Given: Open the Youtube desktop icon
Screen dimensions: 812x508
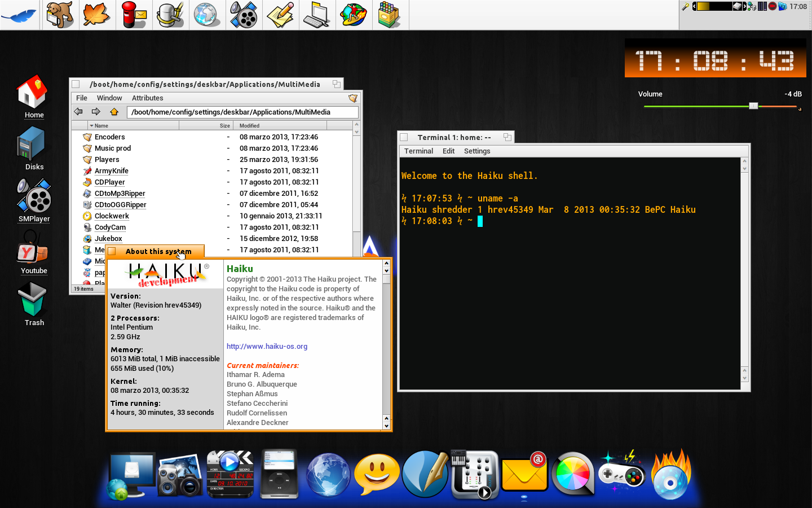Looking at the screenshot, I should (33, 253).
